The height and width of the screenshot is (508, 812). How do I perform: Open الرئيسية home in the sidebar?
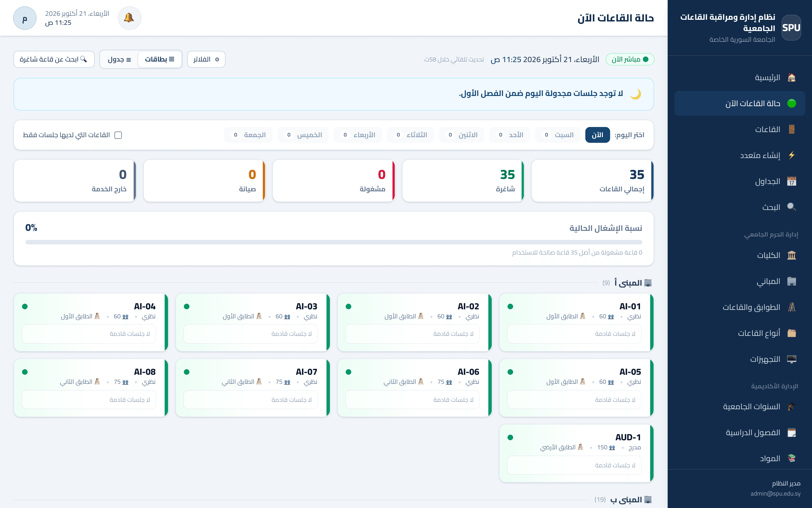click(740, 78)
